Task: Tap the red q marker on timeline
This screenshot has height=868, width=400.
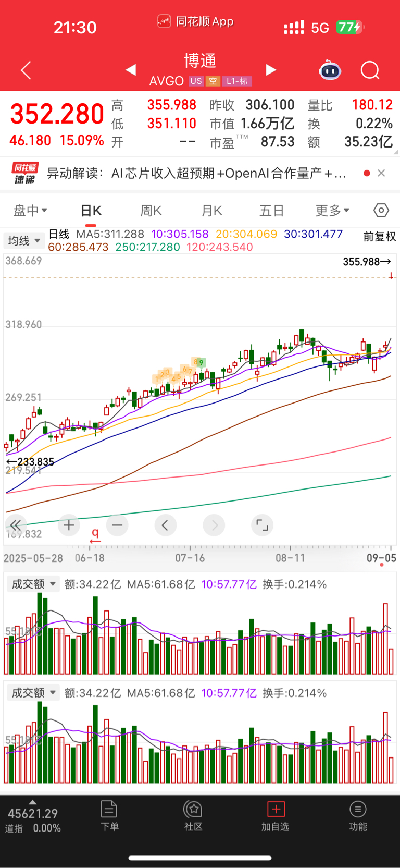Action: click(x=95, y=535)
